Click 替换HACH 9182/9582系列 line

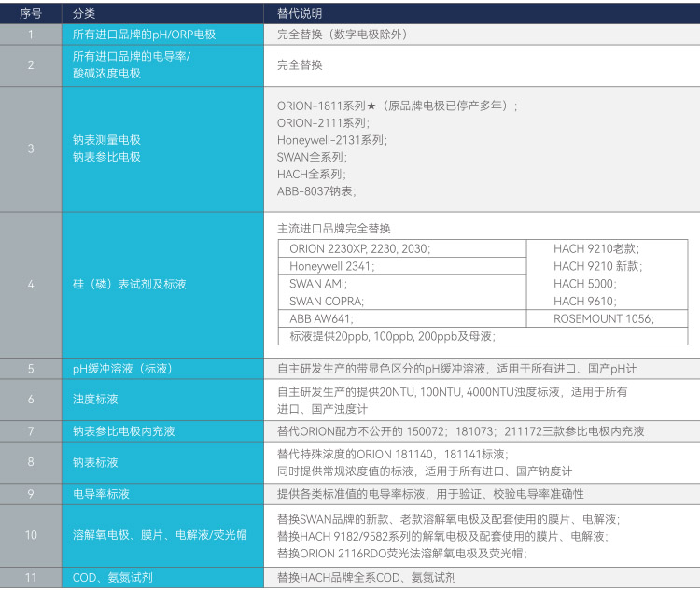coord(442,536)
